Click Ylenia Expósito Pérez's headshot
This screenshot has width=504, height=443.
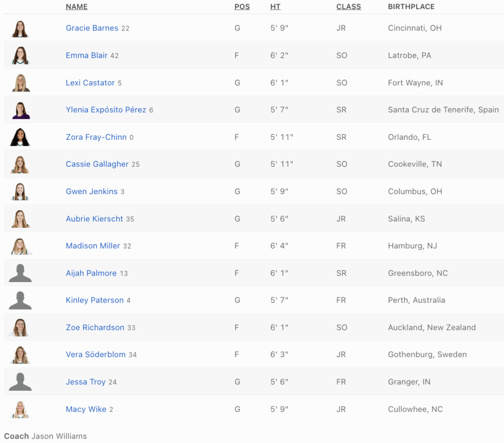click(20, 110)
